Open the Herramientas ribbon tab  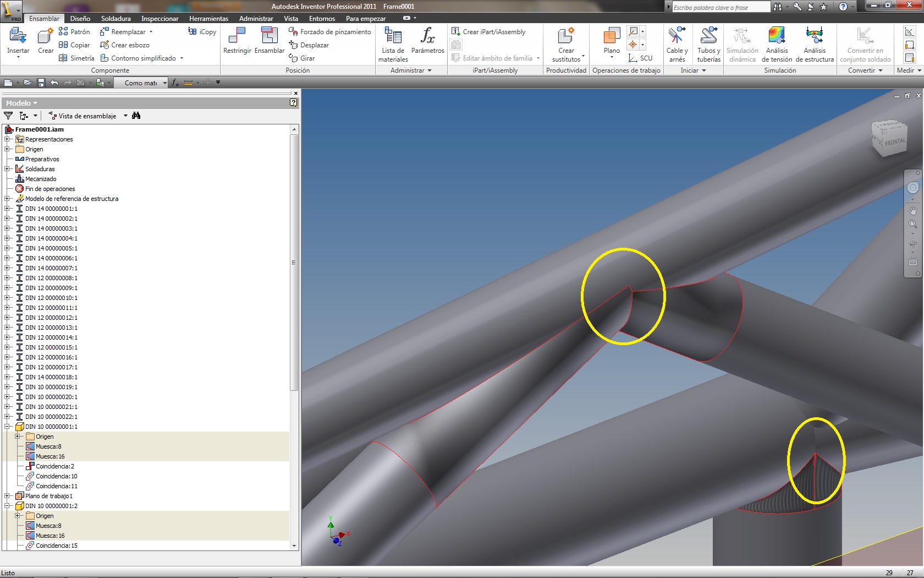209,18
